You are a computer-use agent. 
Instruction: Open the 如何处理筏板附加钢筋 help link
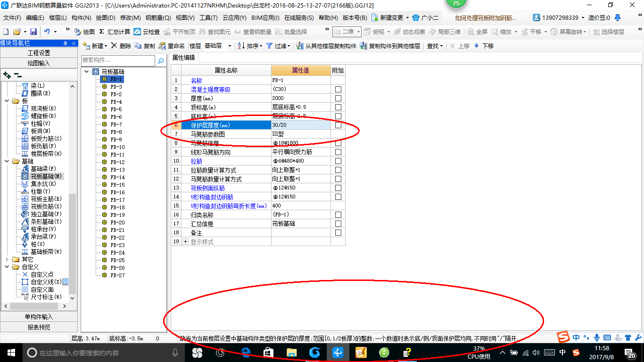[x=486, y=17]
